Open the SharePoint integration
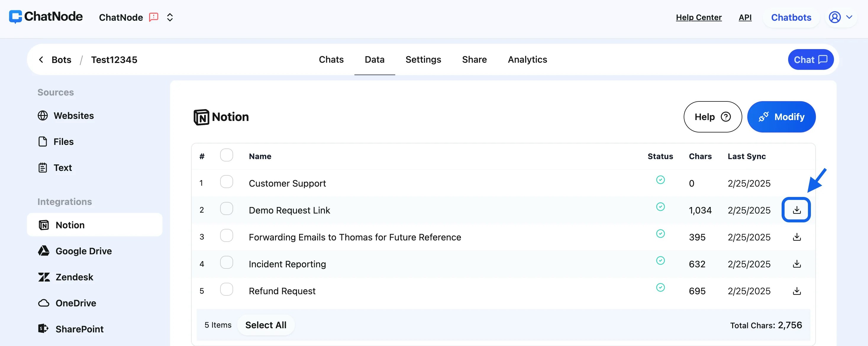This screenshot has width=868, height=346. (80, 329)
